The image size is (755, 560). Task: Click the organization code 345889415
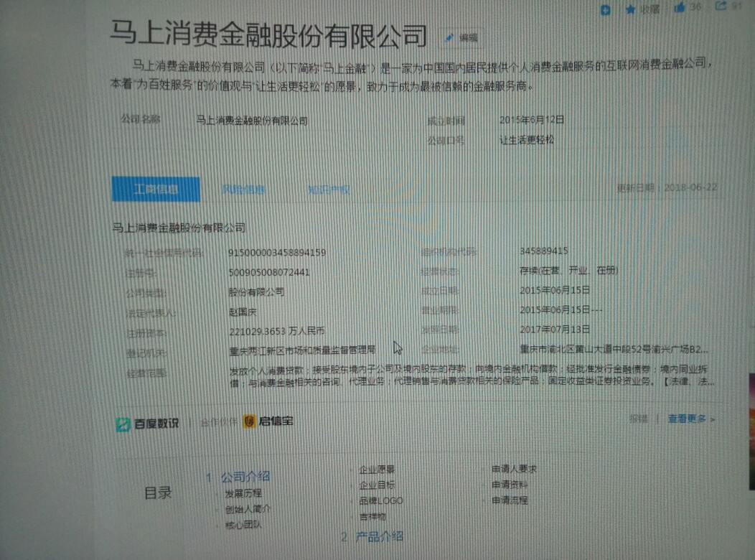click(x=544, y=251)
